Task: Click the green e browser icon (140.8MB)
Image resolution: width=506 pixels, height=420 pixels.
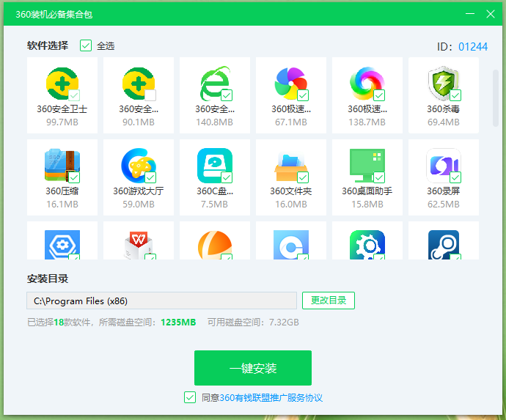Action: 215,84
